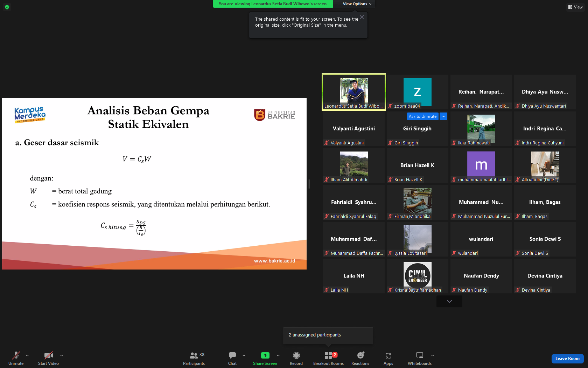Open Breakout Rooms
Viewport: 588px width, 368px height.
(328, 358)
